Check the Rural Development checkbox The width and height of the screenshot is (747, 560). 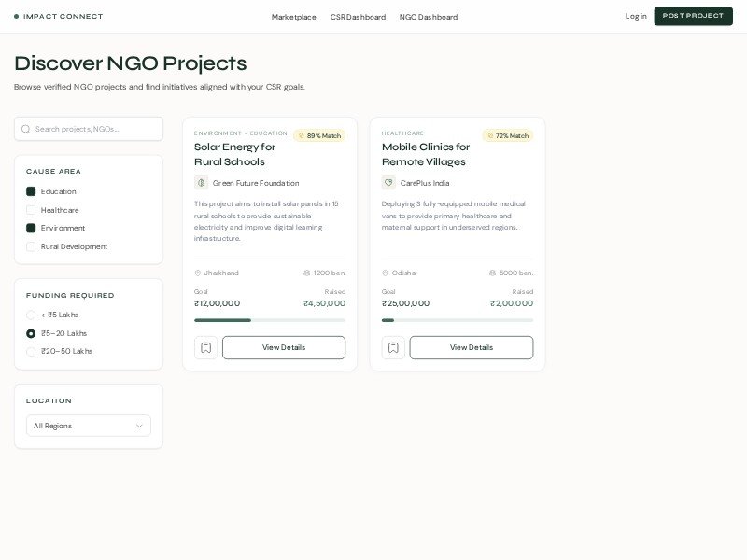click(x=31, y=246)
